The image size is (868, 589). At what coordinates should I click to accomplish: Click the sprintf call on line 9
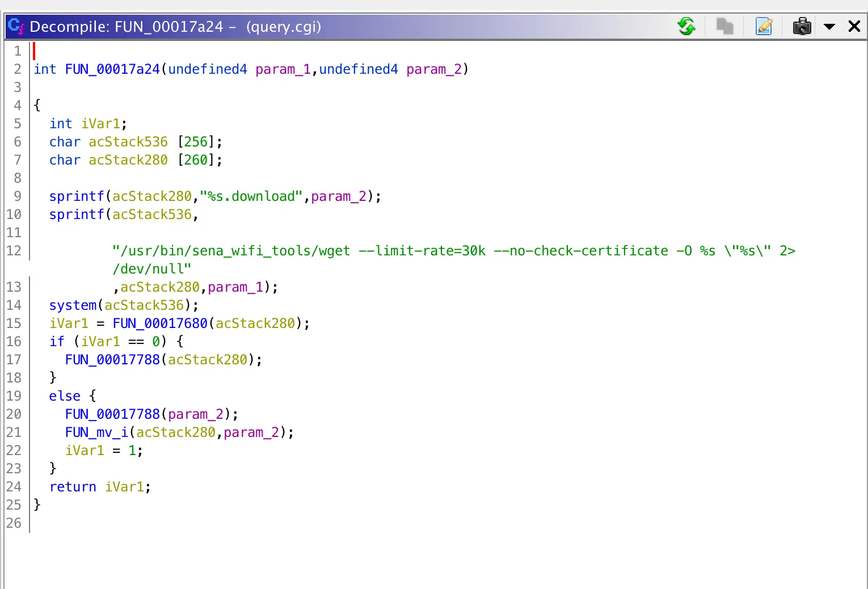coord(77,196)
